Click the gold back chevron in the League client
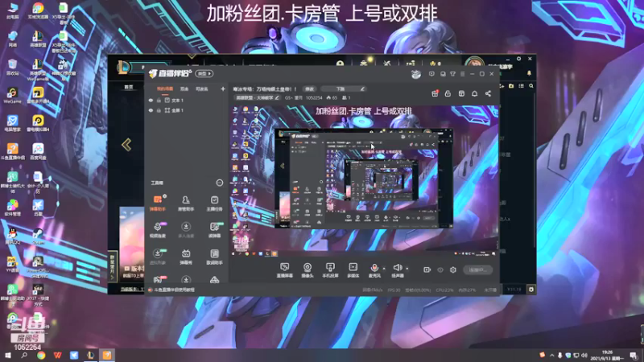This screenshot has height=362, width=644. point(126,145)
